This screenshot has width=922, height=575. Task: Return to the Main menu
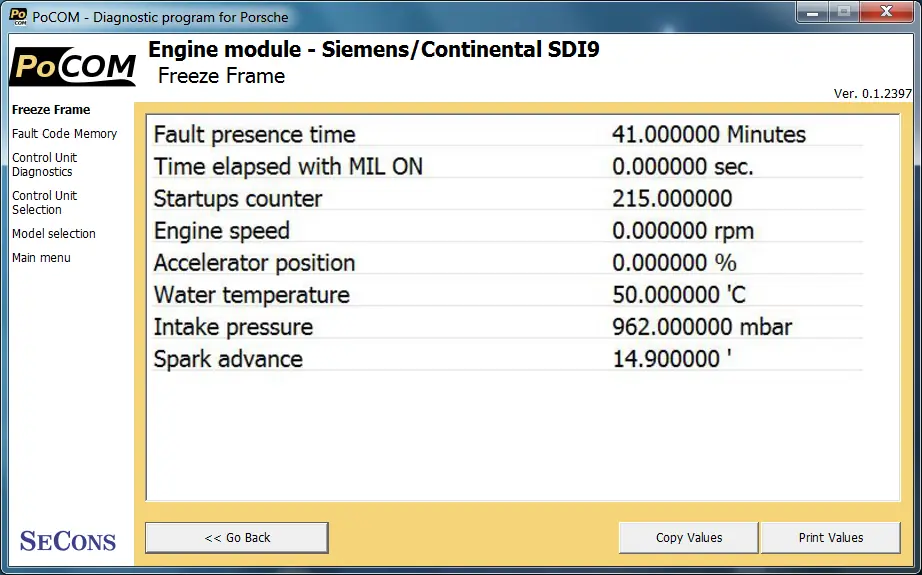pyautogui.click(x=41, y=258)
